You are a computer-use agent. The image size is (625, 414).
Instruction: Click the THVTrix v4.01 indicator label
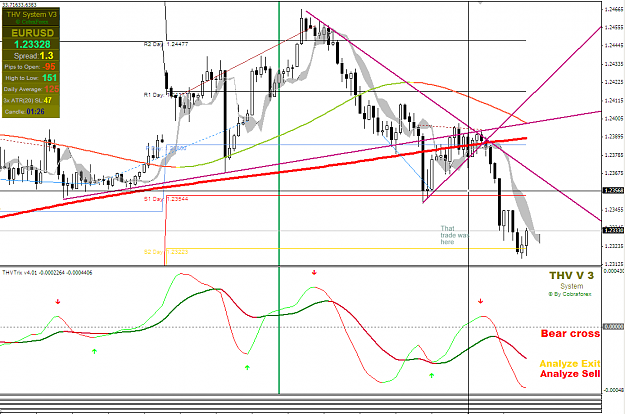(47, 273)
